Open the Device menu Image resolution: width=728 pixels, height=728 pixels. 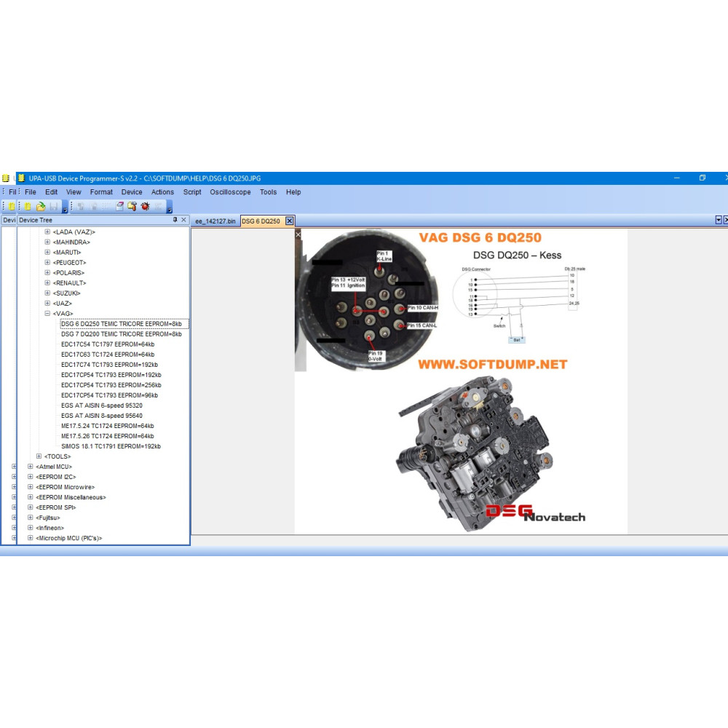click(x=132, y=191)
